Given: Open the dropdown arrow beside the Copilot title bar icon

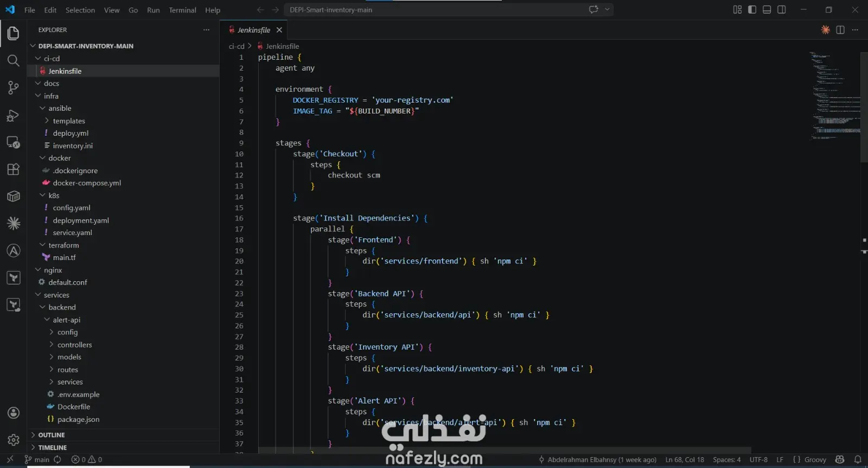Looking at the screenshot, I should (607, 9).
